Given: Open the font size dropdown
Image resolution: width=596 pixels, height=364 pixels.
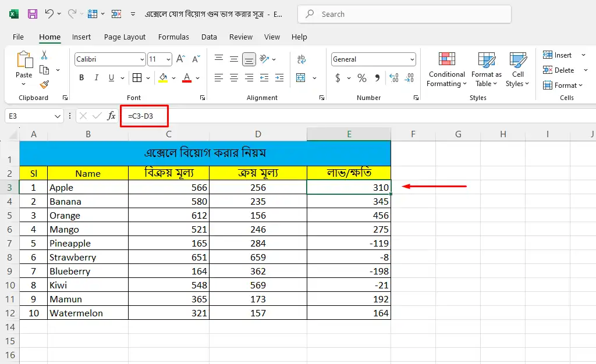Looking at the screenshot, I should (x=168, y=59).
